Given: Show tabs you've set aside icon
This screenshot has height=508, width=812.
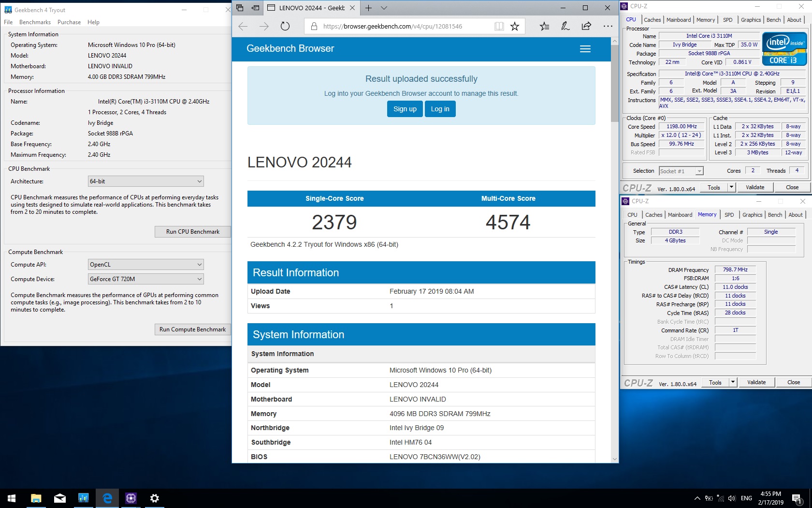Looking at the screenshot, I should [x=240, y=8].
